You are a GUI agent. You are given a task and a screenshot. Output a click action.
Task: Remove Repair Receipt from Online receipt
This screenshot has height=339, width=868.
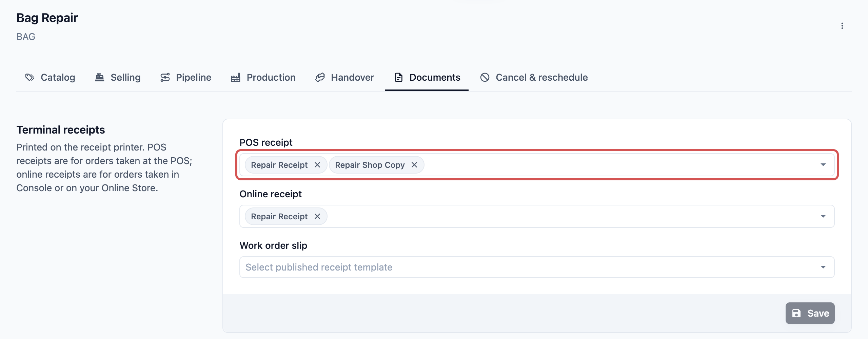click(317, 216)
